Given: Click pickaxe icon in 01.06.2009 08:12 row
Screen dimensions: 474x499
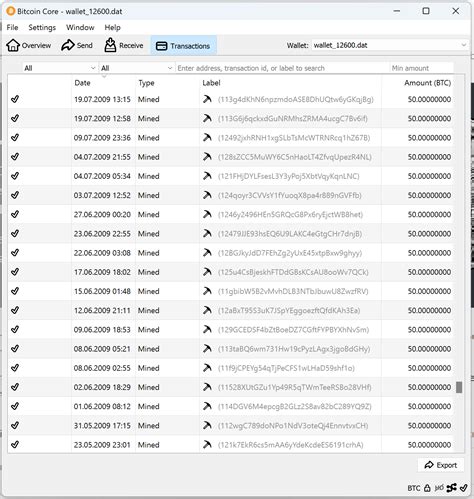Looking at the screenshot, I should point(207,406).
